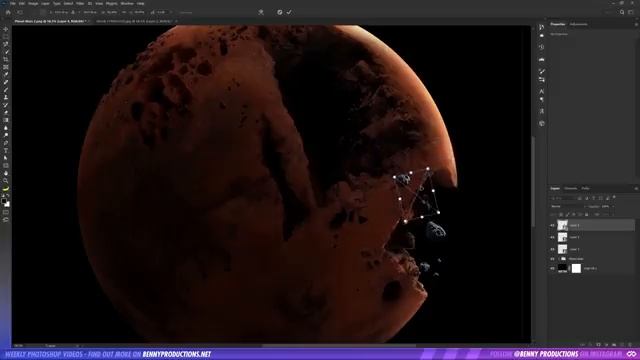Toggle visibility of the group layer
The width and height of the screenshot is (640, 360).
[x=552, y=259]
